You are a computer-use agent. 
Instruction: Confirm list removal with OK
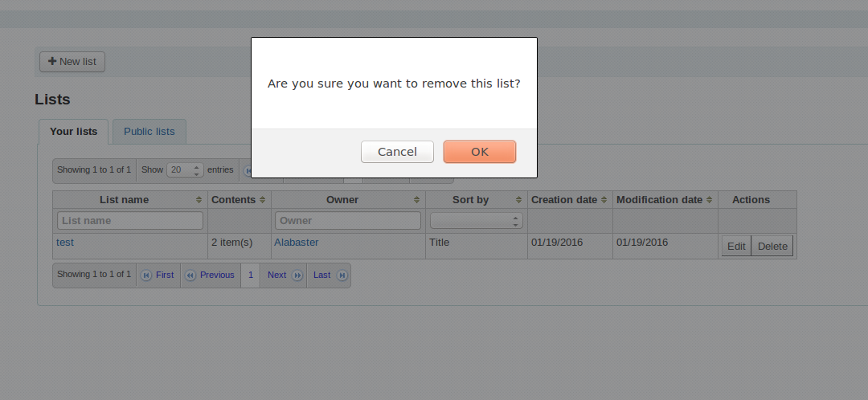coord(479,152)
